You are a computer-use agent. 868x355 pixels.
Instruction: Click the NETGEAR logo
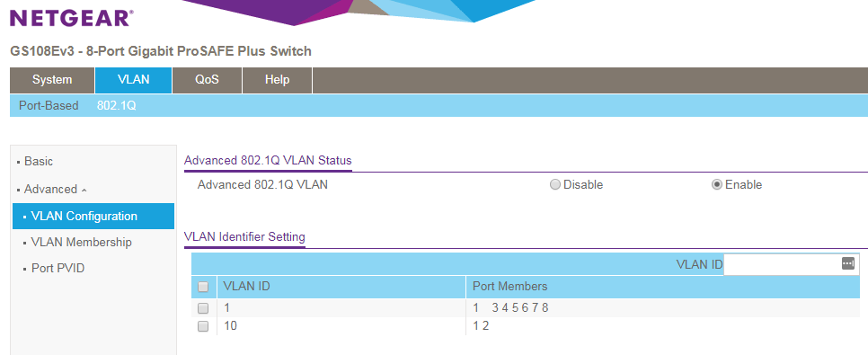coord(71,18)
